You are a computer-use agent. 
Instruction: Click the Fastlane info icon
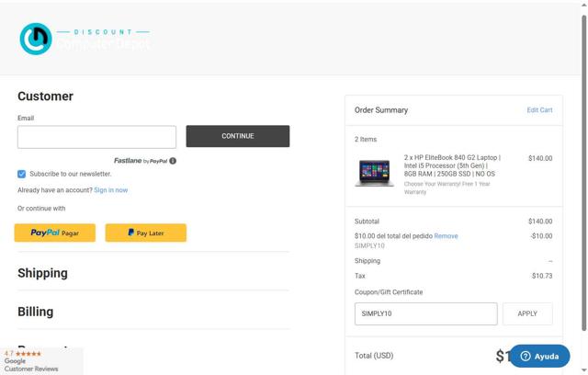173,161
